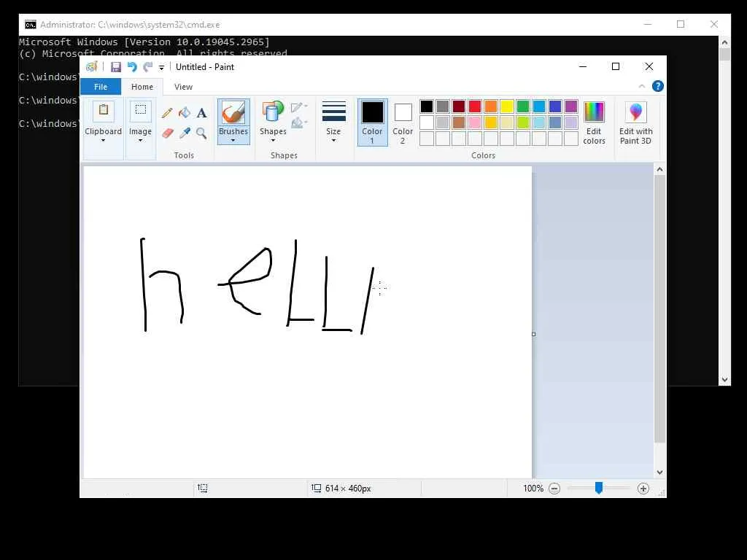Undo the last stroke in Paint
The height and width of the screenshot is (560, 747).
coord(132,67)
